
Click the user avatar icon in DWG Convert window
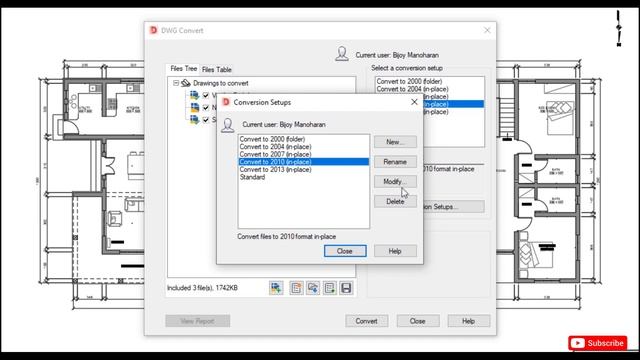pos(342,54)
